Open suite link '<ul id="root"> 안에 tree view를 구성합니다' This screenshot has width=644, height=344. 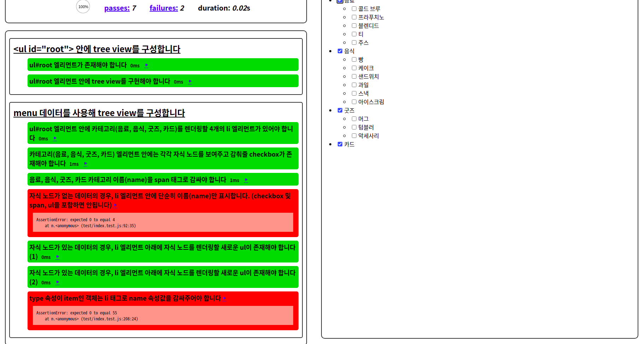pos(97,49)
